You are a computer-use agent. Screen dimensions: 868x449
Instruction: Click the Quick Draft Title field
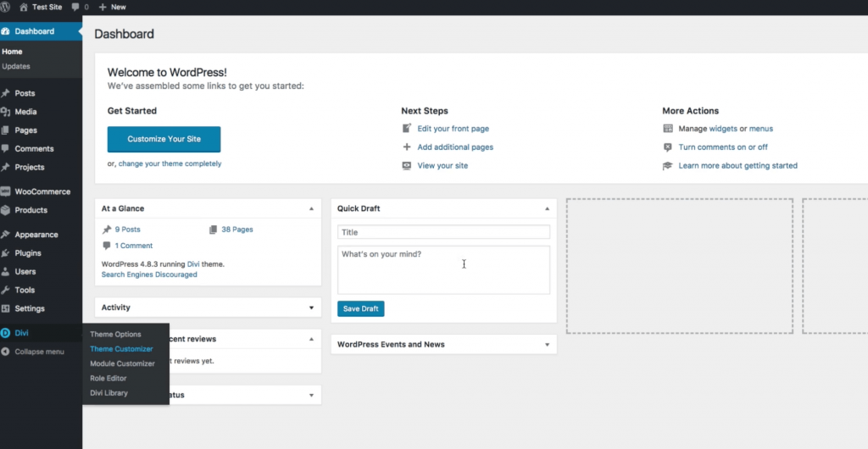click(x=443, y=232)
